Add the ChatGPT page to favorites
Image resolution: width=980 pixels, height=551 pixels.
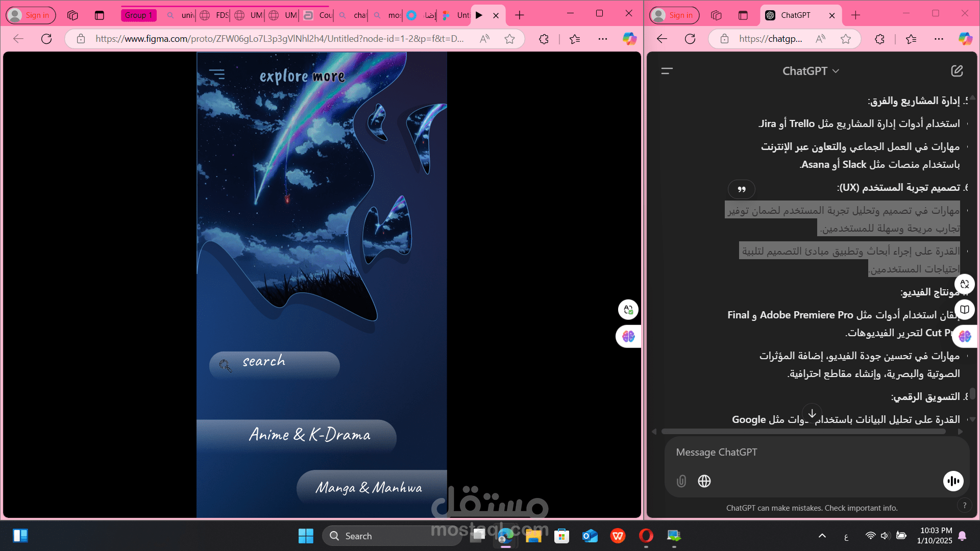(x=846, y=39)
